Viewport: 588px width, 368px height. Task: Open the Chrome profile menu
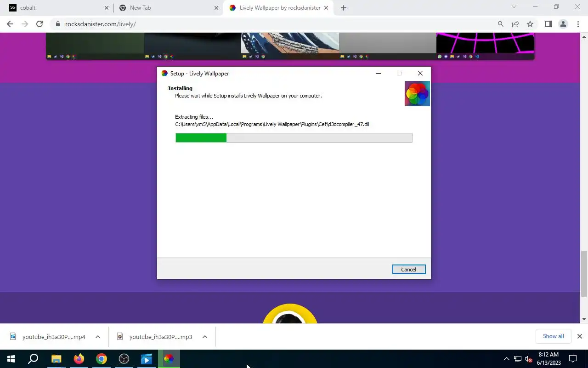[563, 24]
